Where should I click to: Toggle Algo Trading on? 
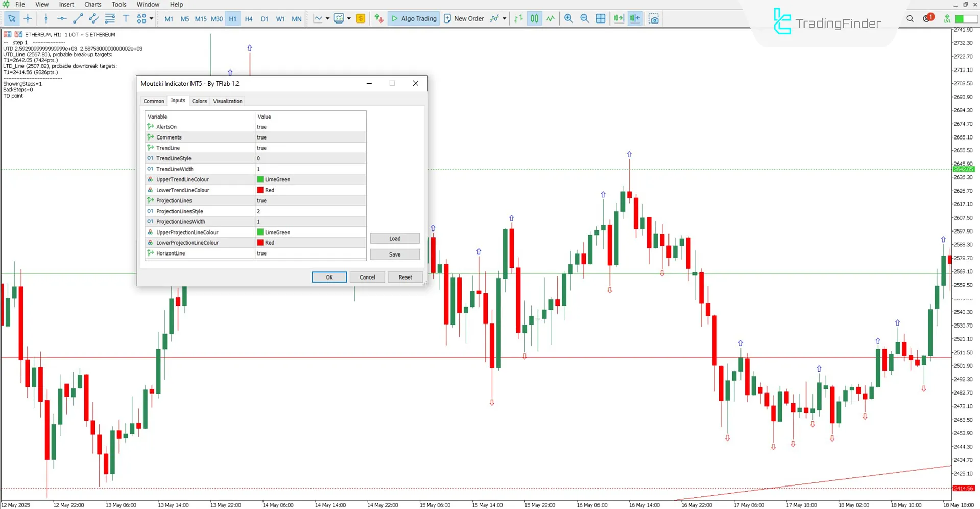point(414,18)
